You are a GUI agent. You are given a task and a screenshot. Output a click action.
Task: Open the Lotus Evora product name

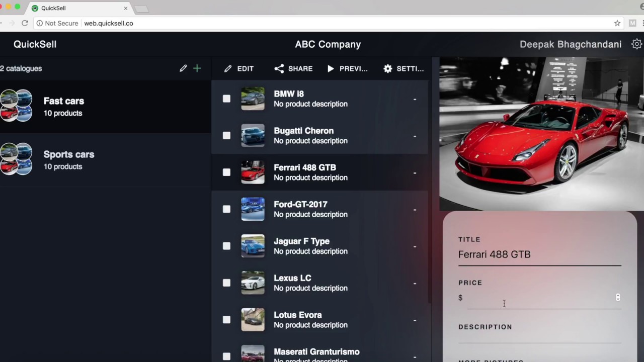(x=298, y=315)
